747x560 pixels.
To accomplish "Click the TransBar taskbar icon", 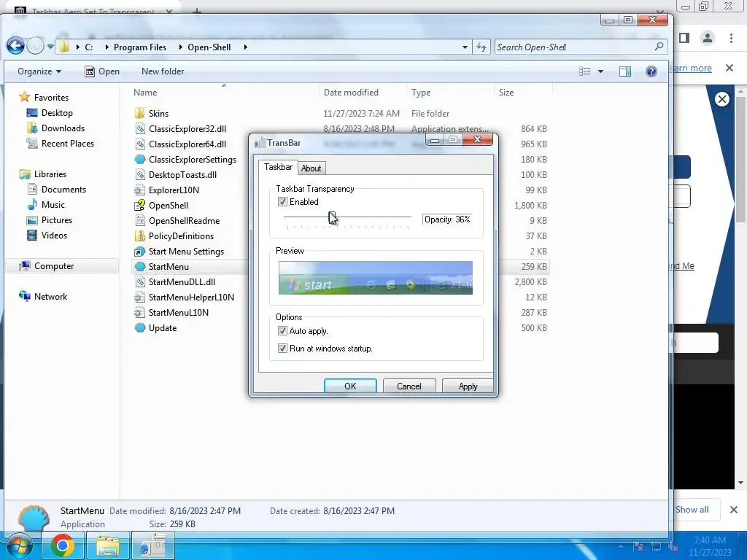I will point(153,545).
